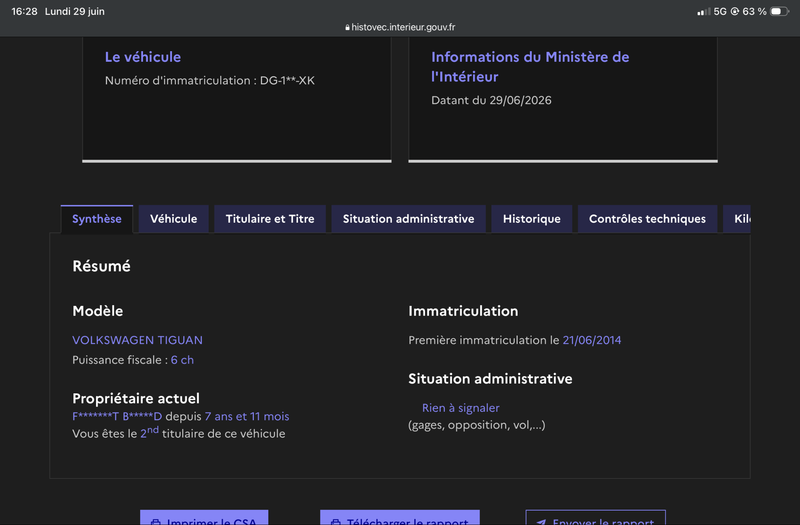
Task: Click the VOLKSWAGEN TIGUAN model text
Action: coord(137,340)
